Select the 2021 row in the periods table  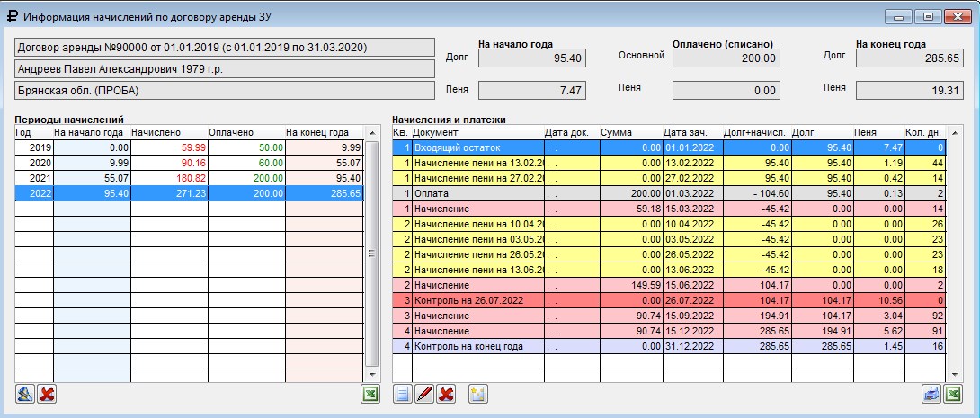pos(189,178)
